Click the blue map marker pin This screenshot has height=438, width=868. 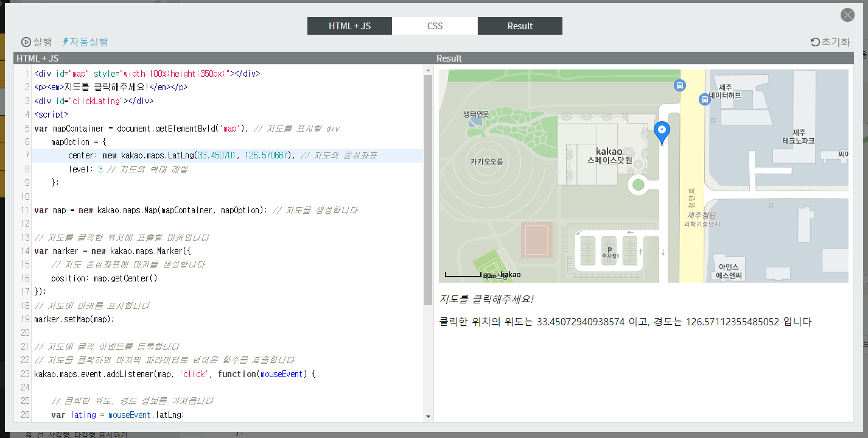click(x=662, y=132)
